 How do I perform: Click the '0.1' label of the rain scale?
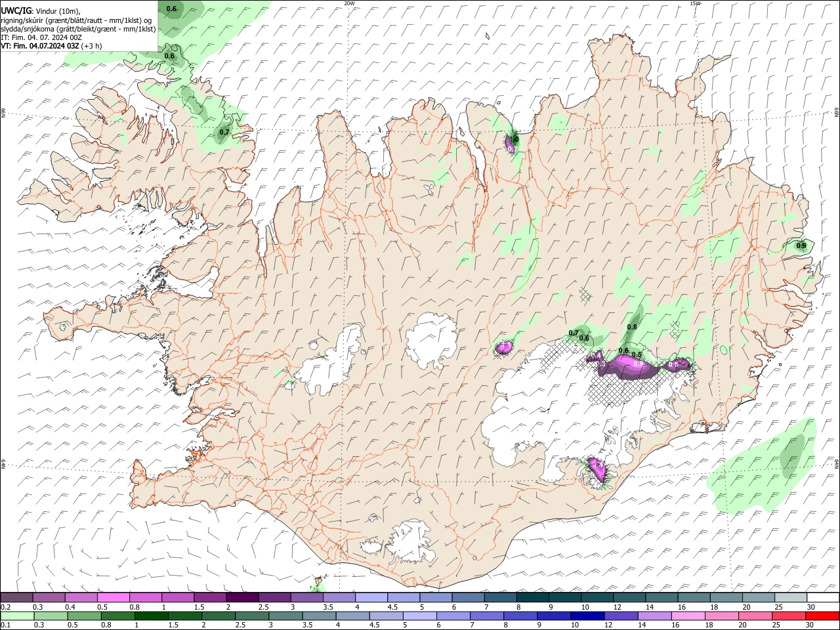[x=5, y=625]
